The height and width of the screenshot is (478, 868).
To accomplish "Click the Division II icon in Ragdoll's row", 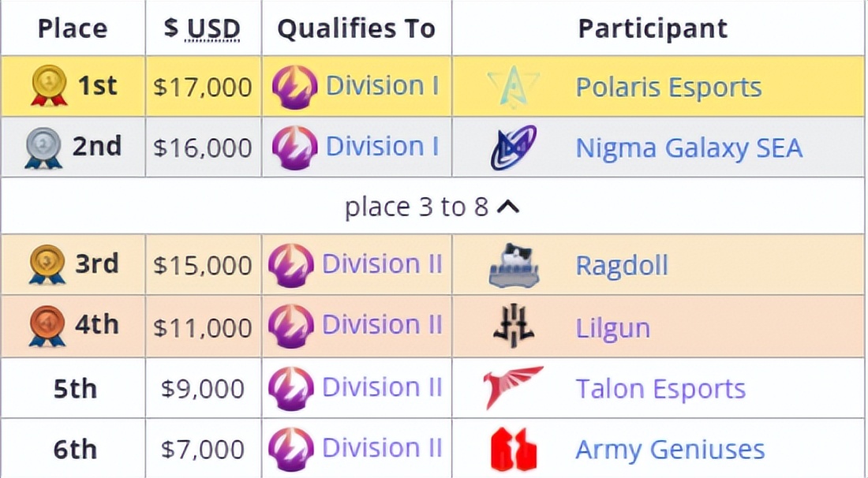I will point(292,265).
